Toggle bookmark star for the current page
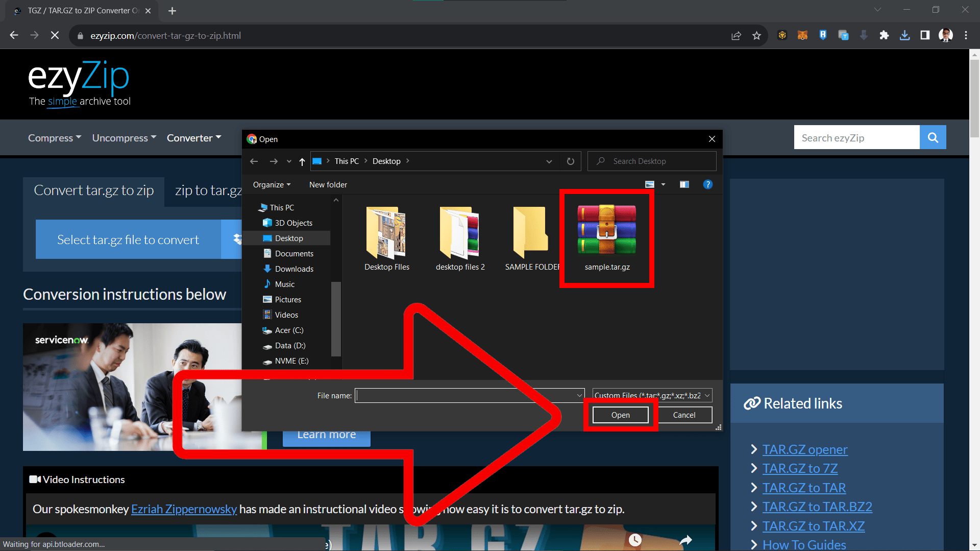Viewport: 980px width, 551px height. click(x=757, y=35)
